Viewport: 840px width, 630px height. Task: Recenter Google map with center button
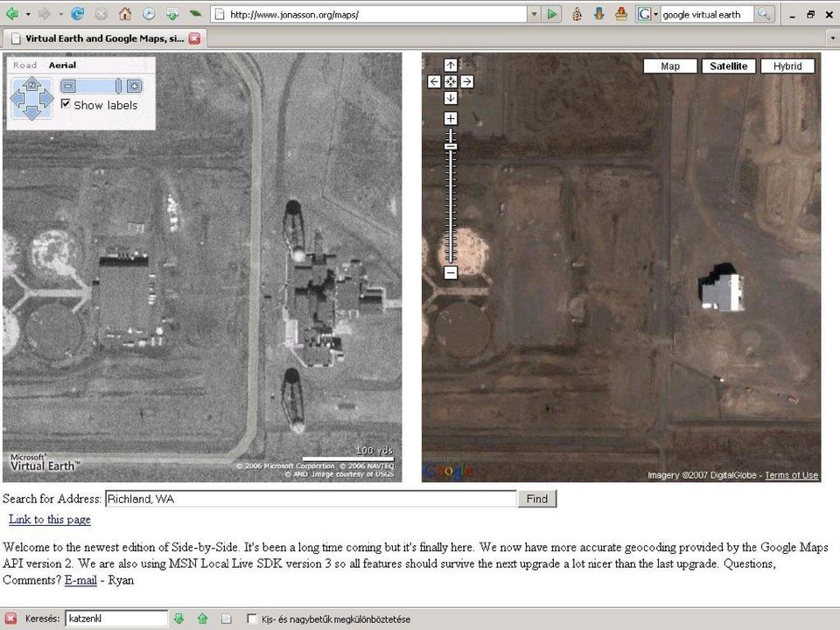(451, 81)
